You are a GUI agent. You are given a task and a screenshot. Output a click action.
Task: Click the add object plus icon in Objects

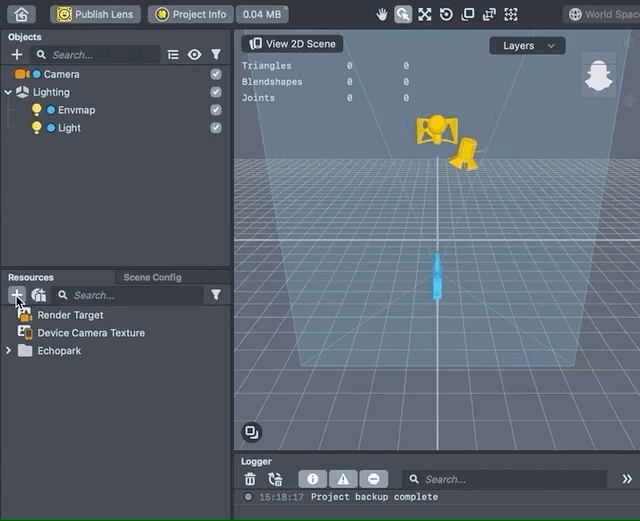tap(17, 55)
